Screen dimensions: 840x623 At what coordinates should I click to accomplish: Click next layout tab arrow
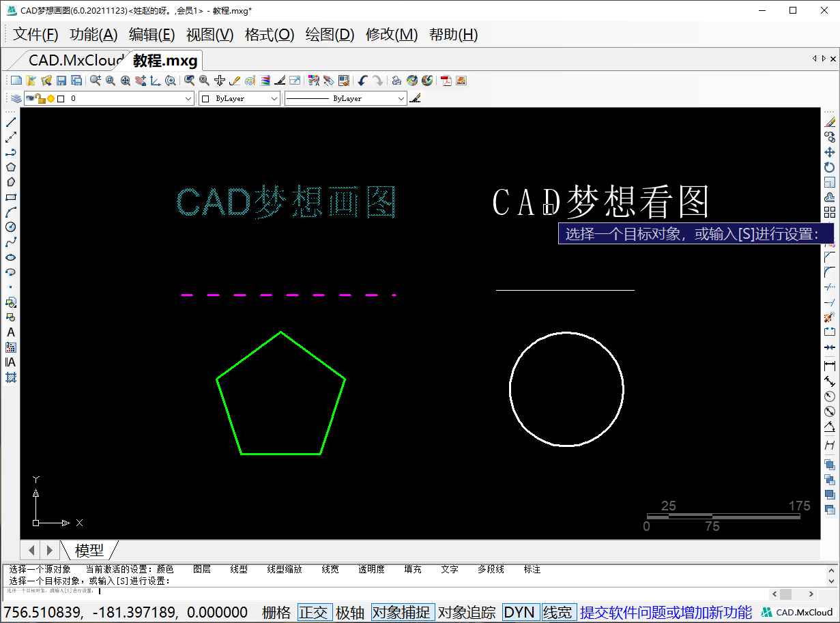pyautogui.click(x=48, y=549)
